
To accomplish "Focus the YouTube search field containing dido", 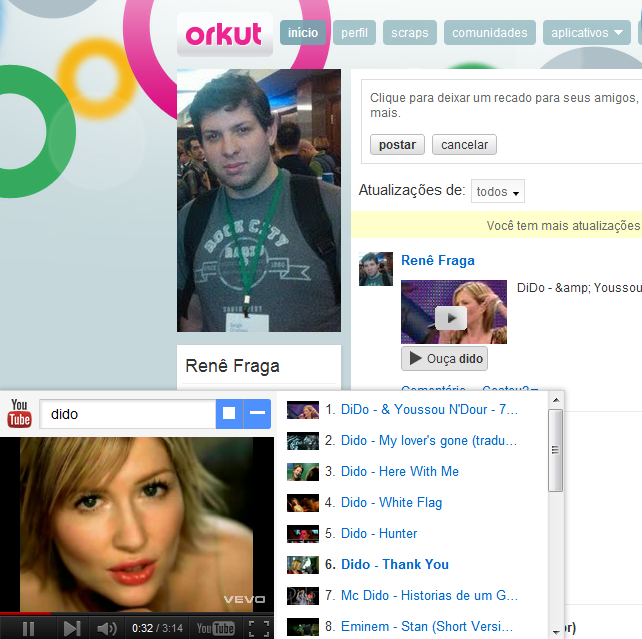I will coord(128,414).
